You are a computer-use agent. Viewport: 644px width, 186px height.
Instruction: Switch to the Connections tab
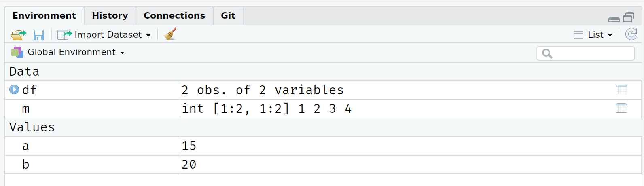[174, 16]
